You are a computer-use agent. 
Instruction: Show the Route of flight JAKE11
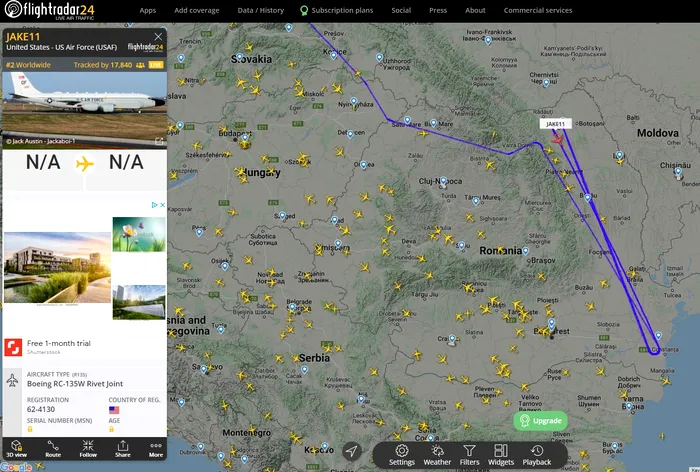click(x=53, y=448)
